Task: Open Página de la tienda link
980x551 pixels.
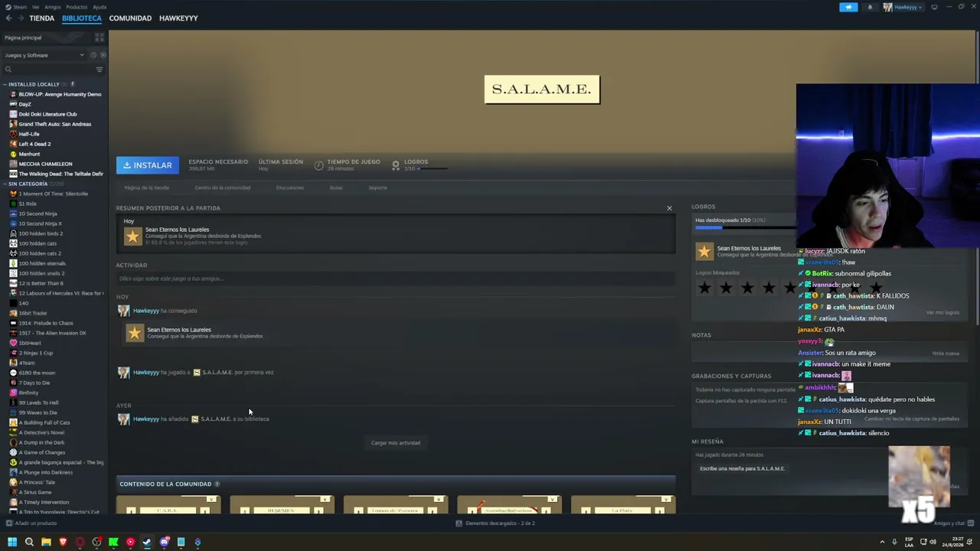Action: (x=147, y=187)
